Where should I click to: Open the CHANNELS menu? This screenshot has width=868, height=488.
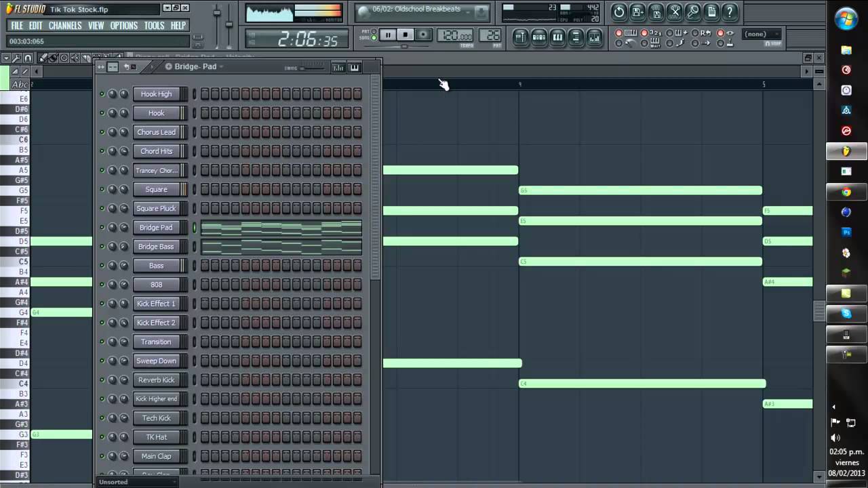pyautogui.click(x=65, y=26)
